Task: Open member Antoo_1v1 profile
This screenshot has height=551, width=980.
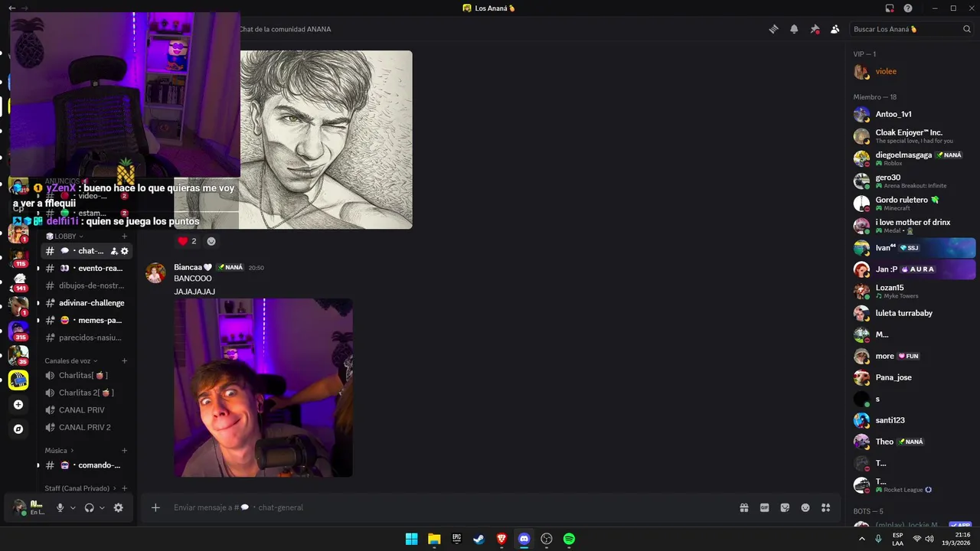Action: [x=913, y=114]
